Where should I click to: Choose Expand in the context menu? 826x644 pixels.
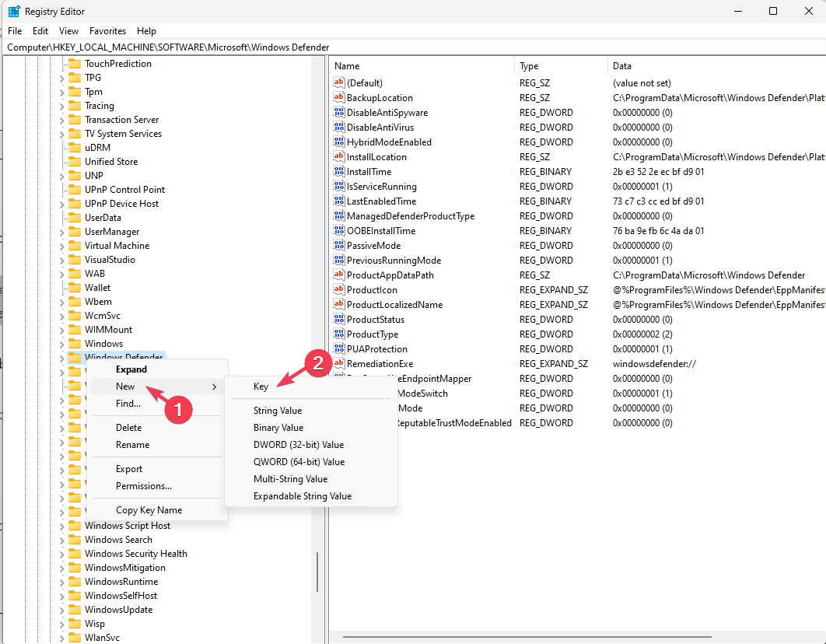click(x=157, y=369)
